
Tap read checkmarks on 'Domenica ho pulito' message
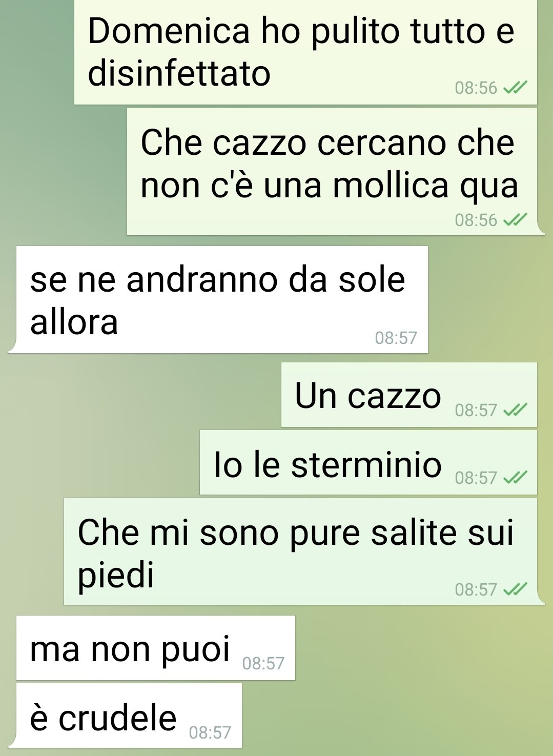point(515,89)
